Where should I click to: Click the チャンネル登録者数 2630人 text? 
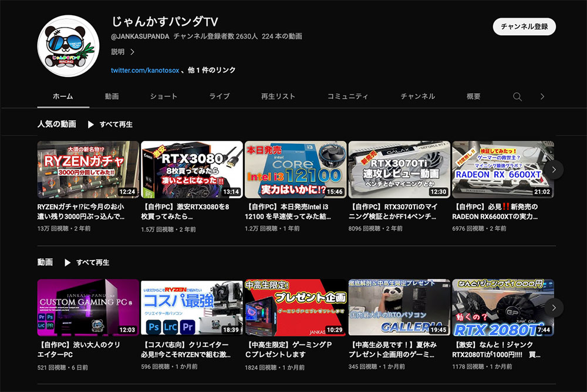215,36
